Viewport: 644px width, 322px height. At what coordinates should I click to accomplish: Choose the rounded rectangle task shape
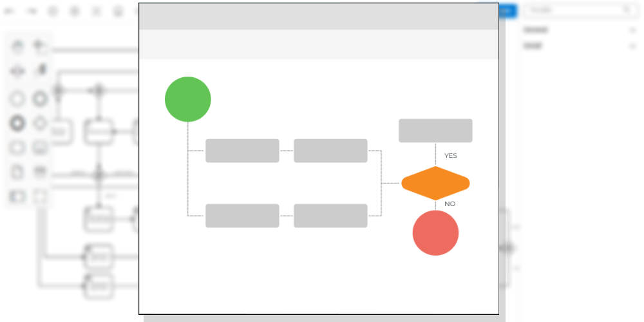[18, 147]
